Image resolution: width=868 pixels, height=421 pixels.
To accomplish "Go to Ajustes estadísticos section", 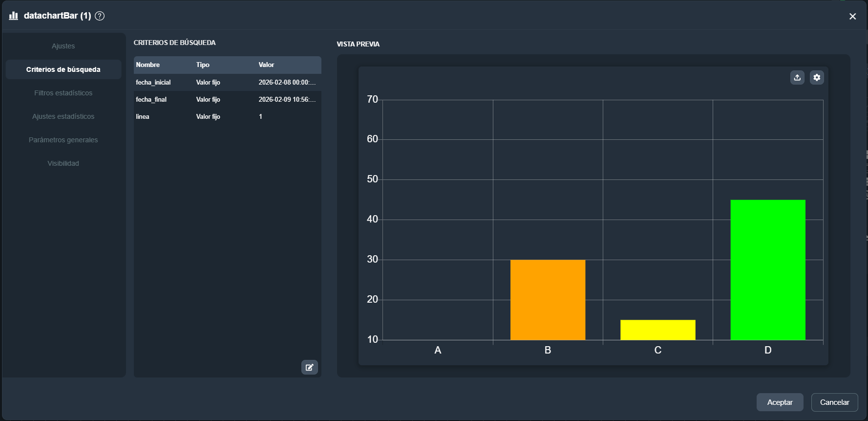I will pos(63,116).
